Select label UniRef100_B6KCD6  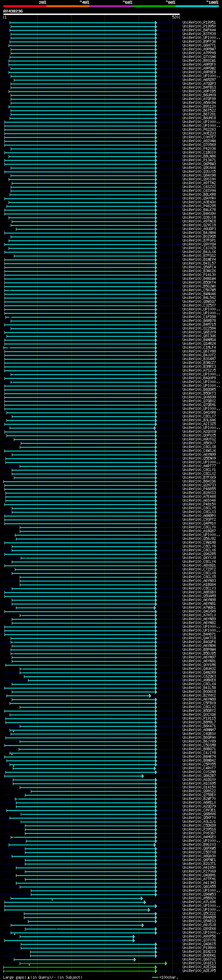(199, 481)
